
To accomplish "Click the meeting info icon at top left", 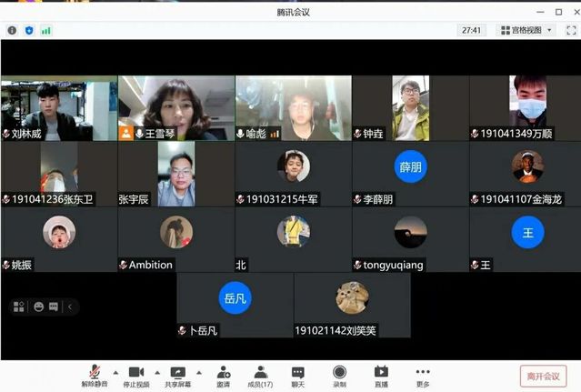I will pyautogui.click(x=12, y=30).
